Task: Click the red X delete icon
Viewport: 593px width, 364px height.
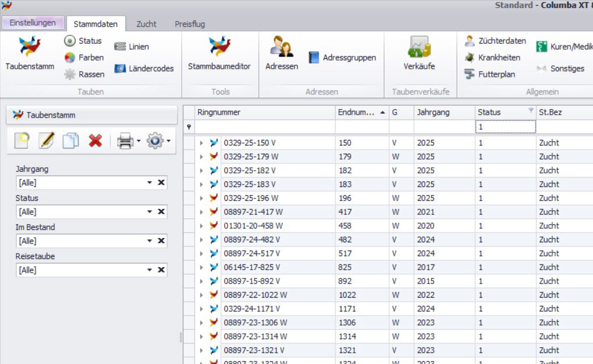Action: point(96,140)
